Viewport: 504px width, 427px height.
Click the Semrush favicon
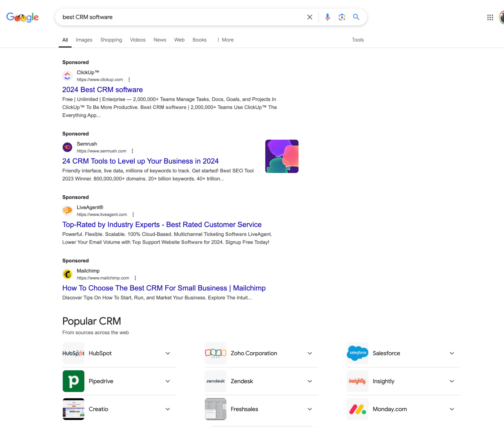[67, 147]
